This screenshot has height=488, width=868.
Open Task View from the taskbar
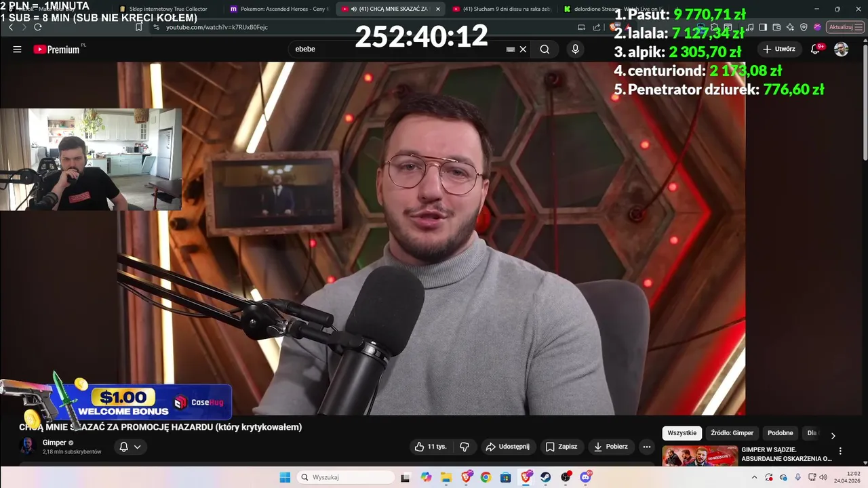click(x=405, y=477)
